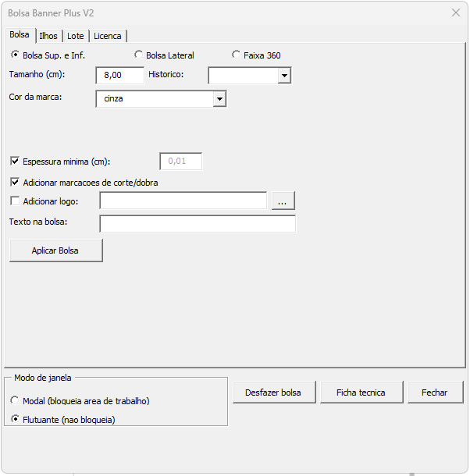Open the Licenca tab
Image resolution: width=470 pixels, height=476 pixels.
(108, 36)
